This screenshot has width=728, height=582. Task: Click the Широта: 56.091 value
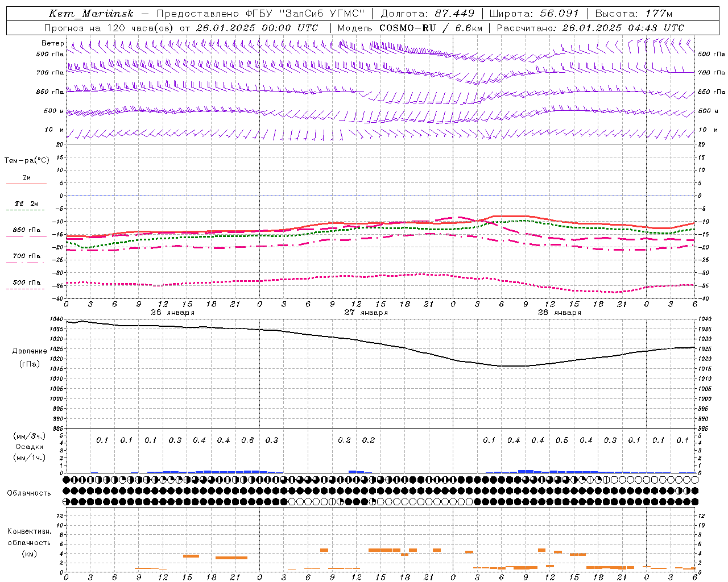534,14
